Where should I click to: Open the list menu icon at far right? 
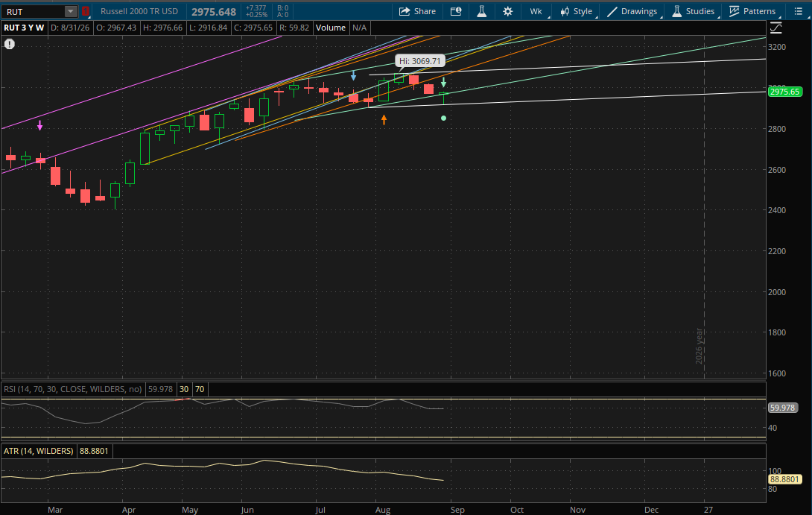click(798, 11)
